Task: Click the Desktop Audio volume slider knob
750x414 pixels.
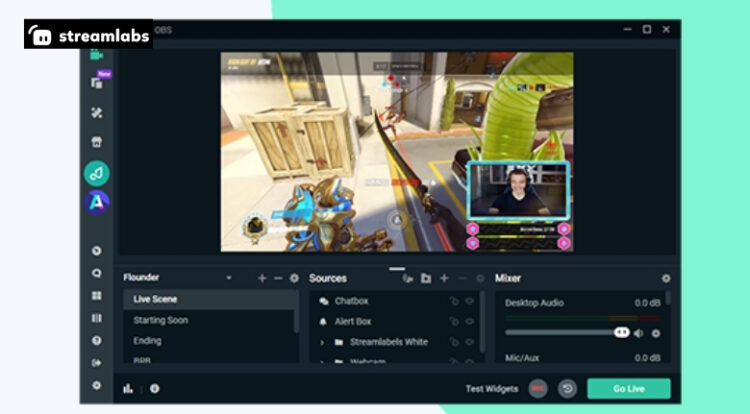Action: coord(621,332)
